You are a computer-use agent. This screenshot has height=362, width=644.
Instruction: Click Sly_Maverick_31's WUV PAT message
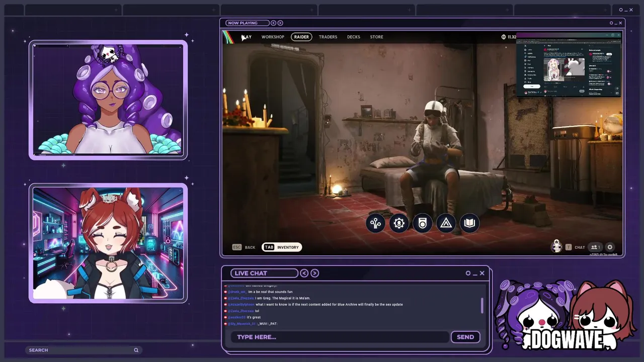251,324
